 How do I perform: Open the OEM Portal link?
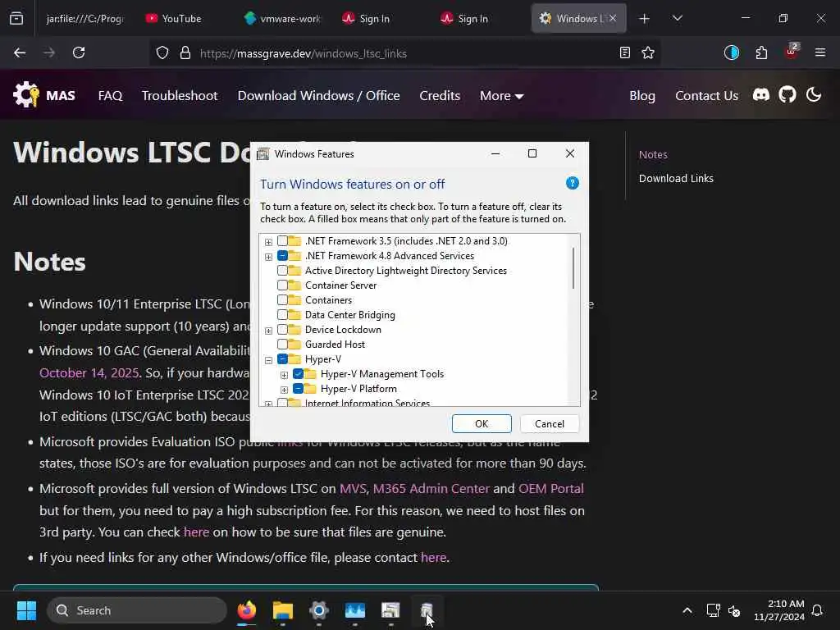pos(550,488)
